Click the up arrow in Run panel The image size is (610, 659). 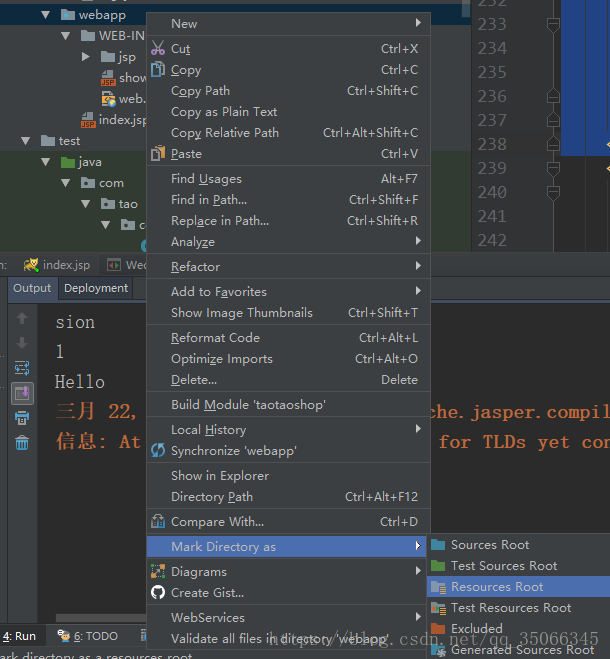coord(22,318)
